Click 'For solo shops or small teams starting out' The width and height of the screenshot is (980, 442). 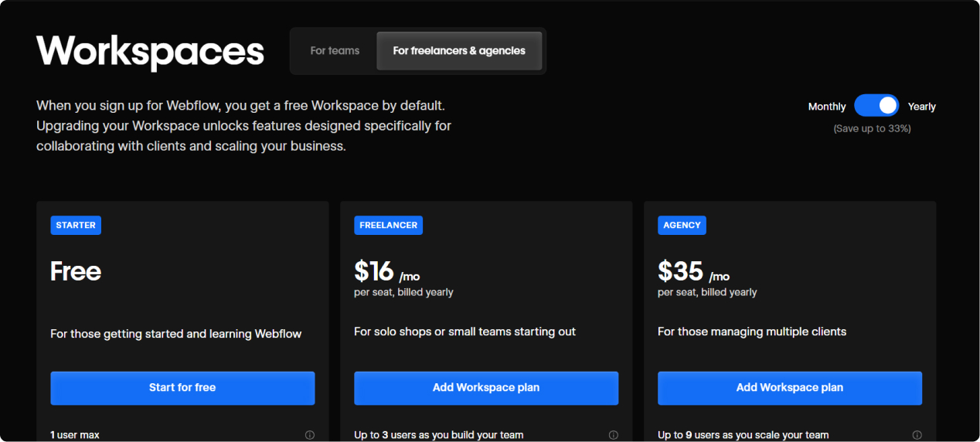click(465, 331)
